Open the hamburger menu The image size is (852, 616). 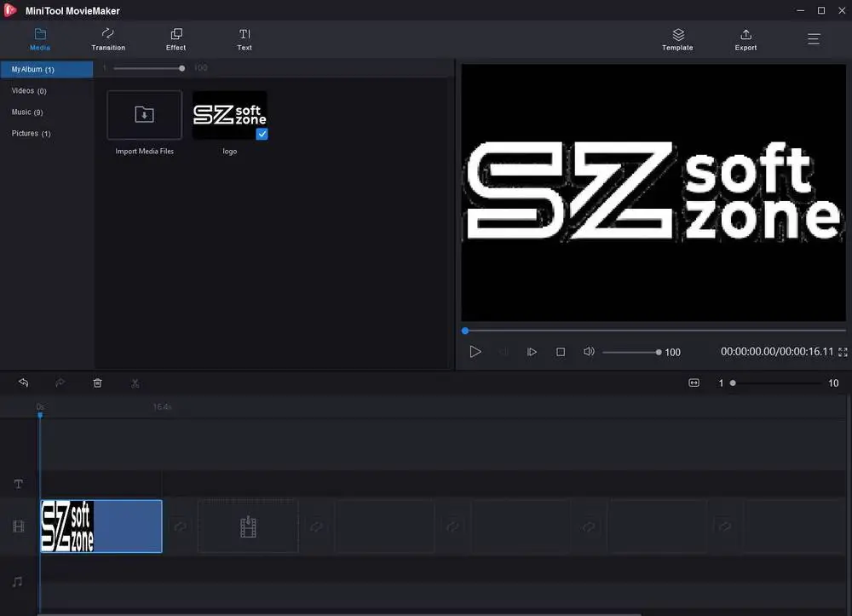(x=814, y=39)
